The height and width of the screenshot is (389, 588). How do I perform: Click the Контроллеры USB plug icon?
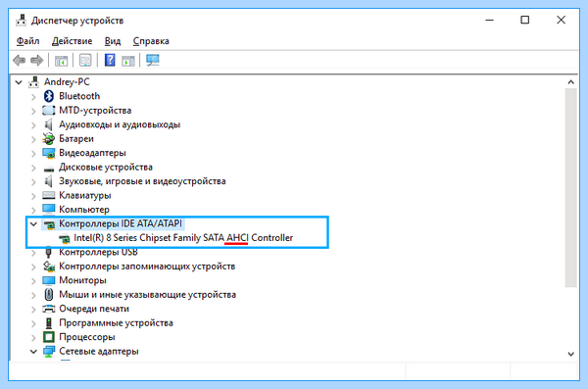(48, 252)
